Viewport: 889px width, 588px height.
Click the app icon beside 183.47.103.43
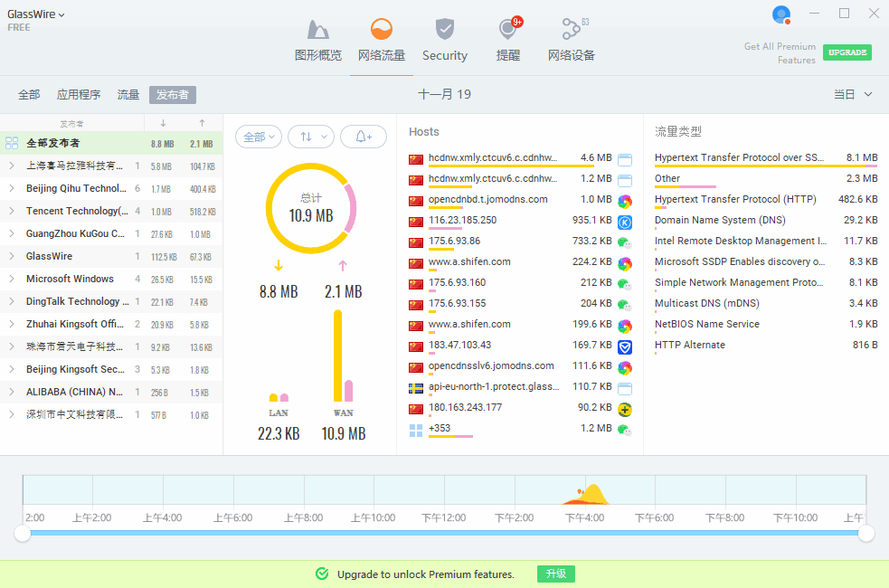click(624, 346)
